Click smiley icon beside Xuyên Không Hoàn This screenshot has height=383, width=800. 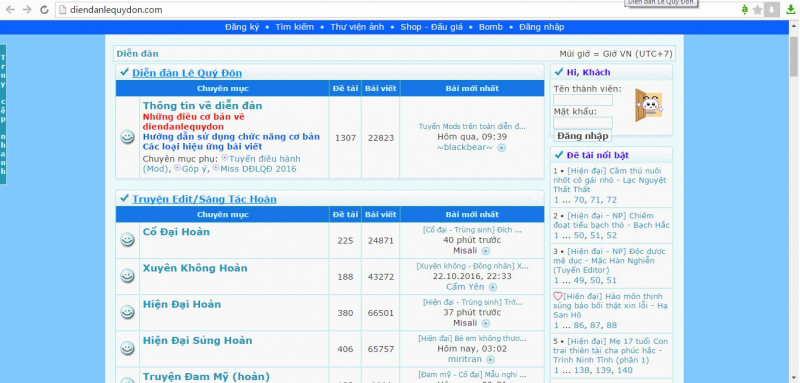pos(127,276)
